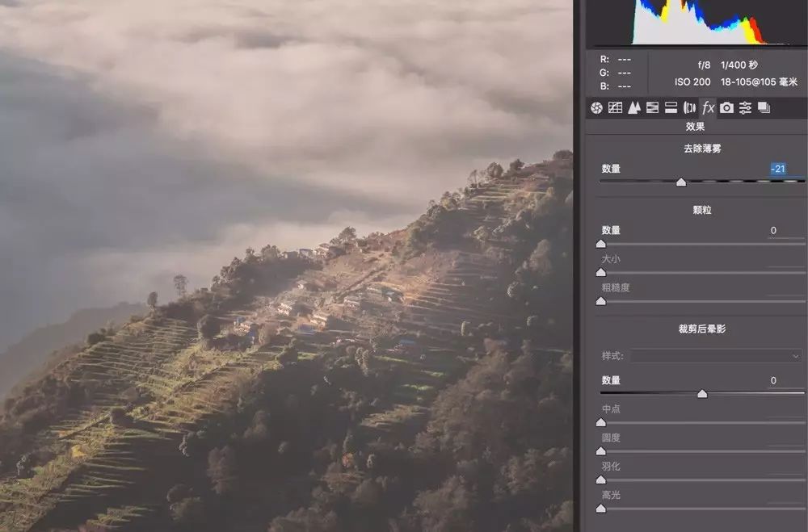Click the G: channel readout
Viewport: 808px width, 532px height.
[615, 73]
